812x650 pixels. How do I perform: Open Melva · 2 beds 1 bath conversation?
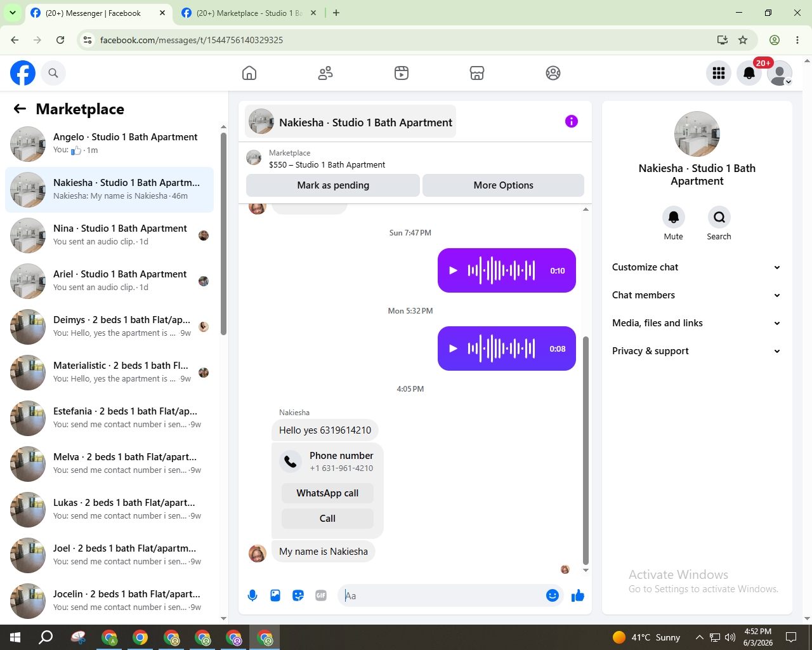pos(110,464)
